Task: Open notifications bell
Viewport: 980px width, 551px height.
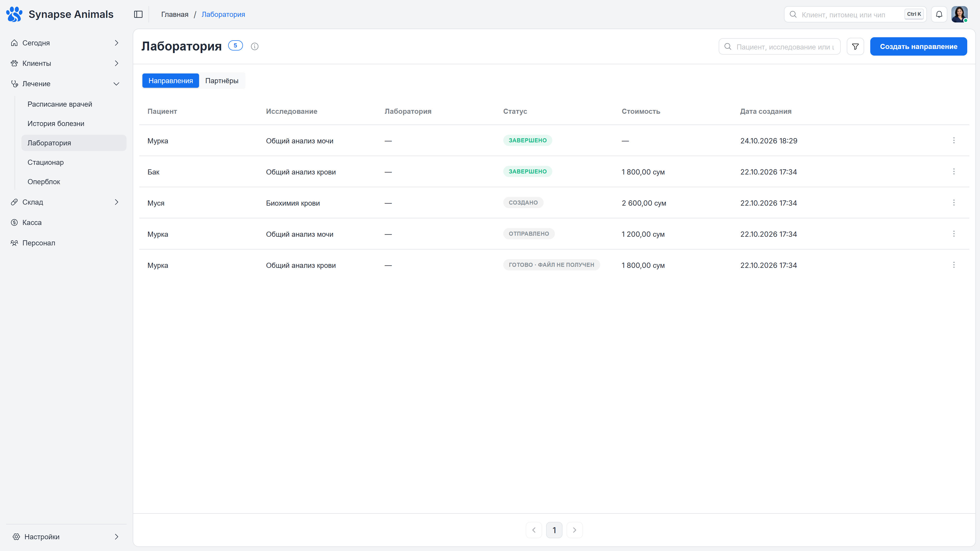Action: click(939, 15)
